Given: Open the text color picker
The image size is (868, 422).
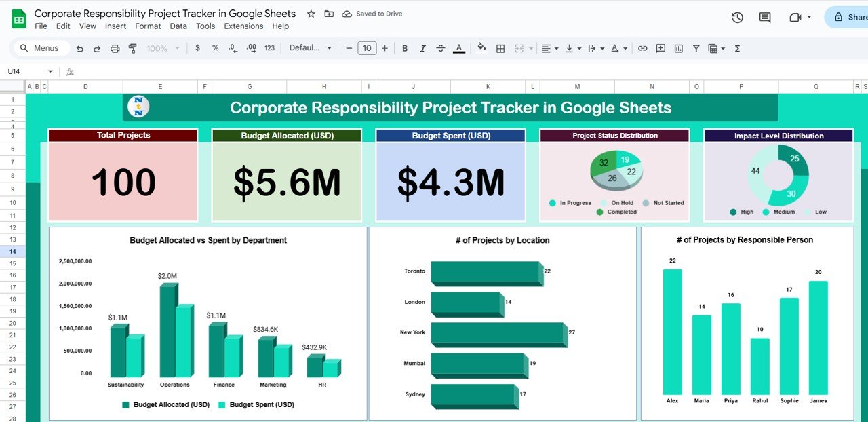Looking at the screenshot, I should [x=459, y=48].
